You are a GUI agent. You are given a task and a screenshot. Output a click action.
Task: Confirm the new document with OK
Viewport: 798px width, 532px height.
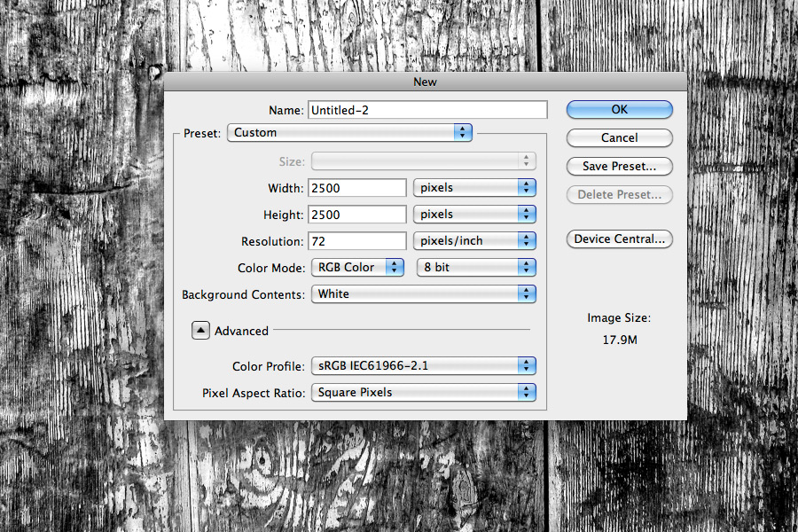pyautogui.click(x=619, y=109)
